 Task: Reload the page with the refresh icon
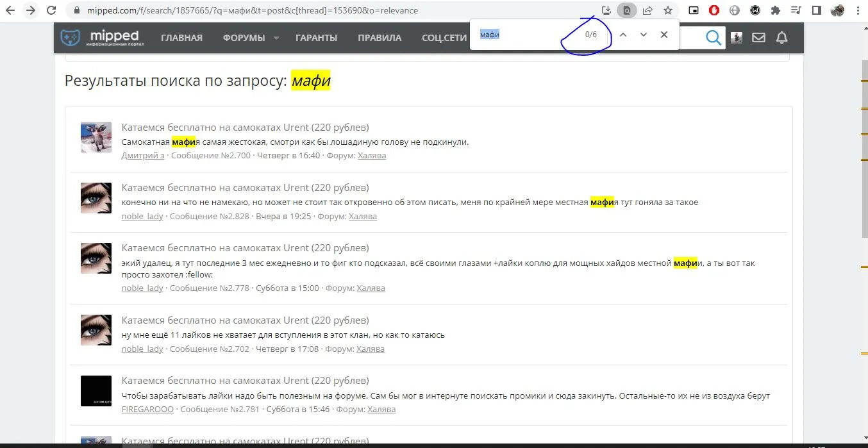click(52, 10)
